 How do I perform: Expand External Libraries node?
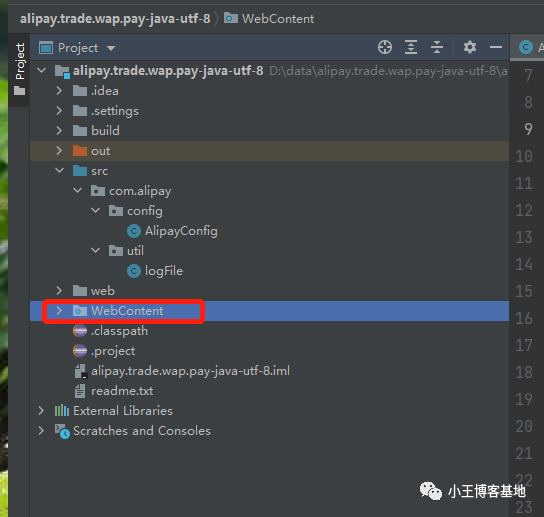(41, 411)
